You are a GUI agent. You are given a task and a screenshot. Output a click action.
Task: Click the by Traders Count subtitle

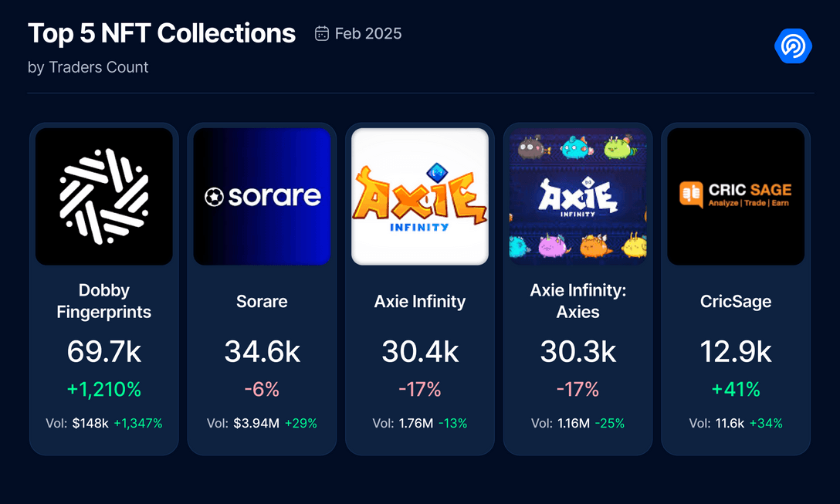[x=88, y=67]
